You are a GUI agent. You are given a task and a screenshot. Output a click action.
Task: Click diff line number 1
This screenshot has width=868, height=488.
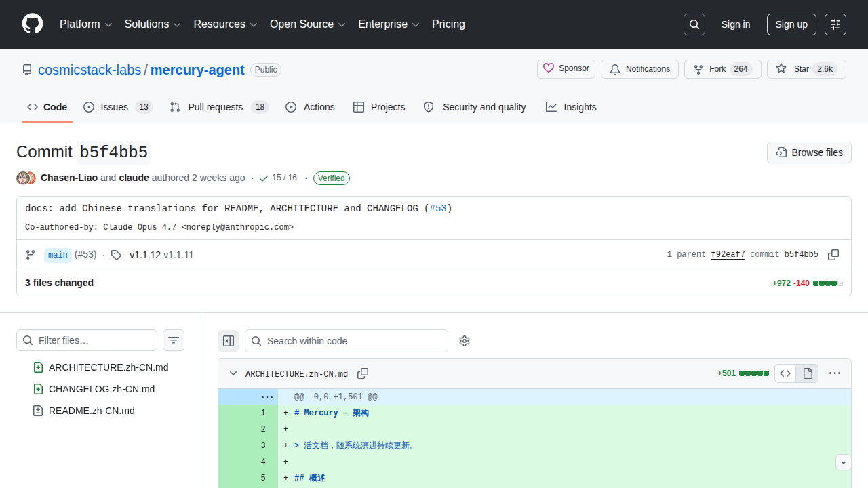[263, 413]
